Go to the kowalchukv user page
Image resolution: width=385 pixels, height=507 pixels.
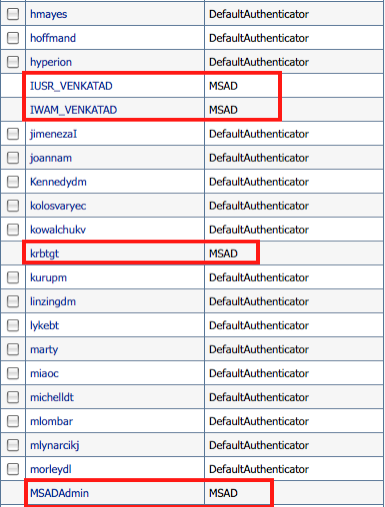[58, 230]
